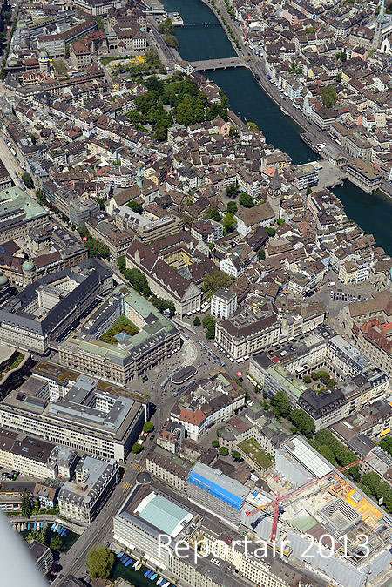Click the yellow construction site formwork
This screenshot has height=587, width=392.
(x=357, y=502)
